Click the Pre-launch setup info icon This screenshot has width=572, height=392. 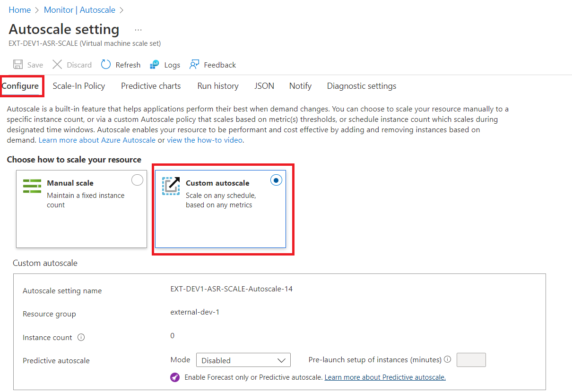tap(447, 360)
